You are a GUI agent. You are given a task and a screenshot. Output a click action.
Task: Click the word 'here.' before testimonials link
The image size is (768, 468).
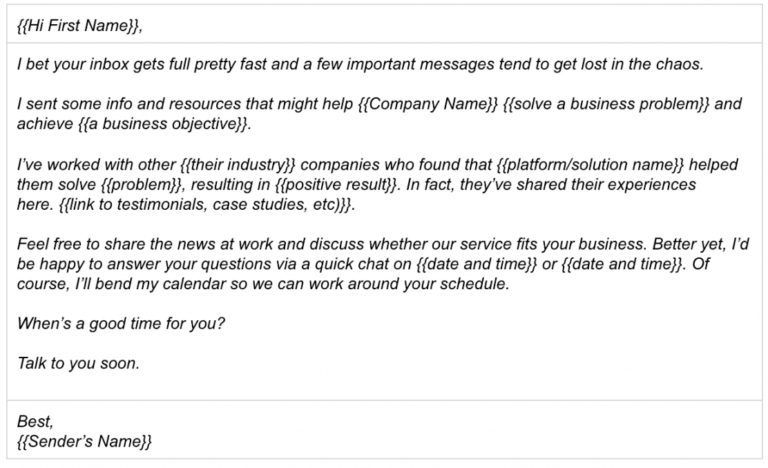tap(35, 204)
